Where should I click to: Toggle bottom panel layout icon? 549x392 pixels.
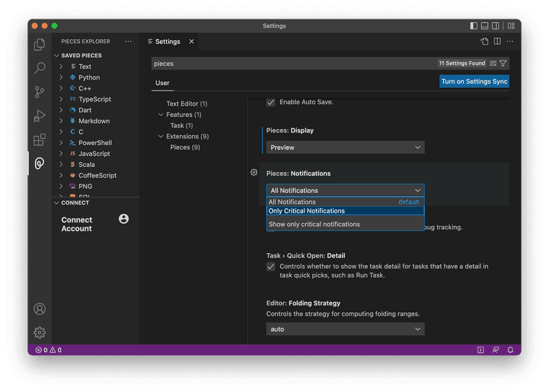pos(484,25)
